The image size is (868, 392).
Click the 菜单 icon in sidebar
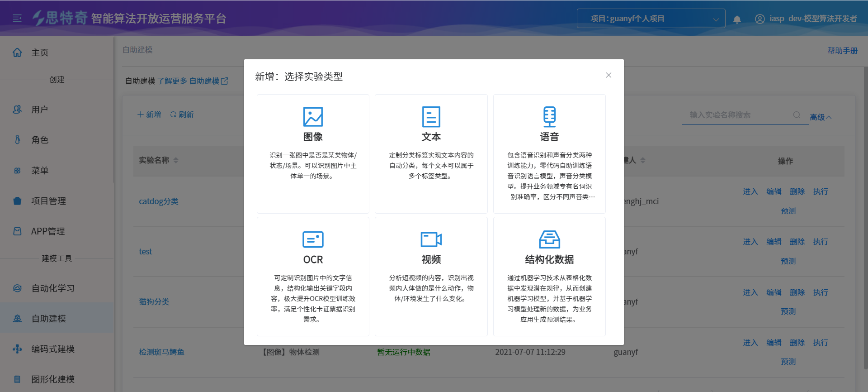click(x=17, y=171)
